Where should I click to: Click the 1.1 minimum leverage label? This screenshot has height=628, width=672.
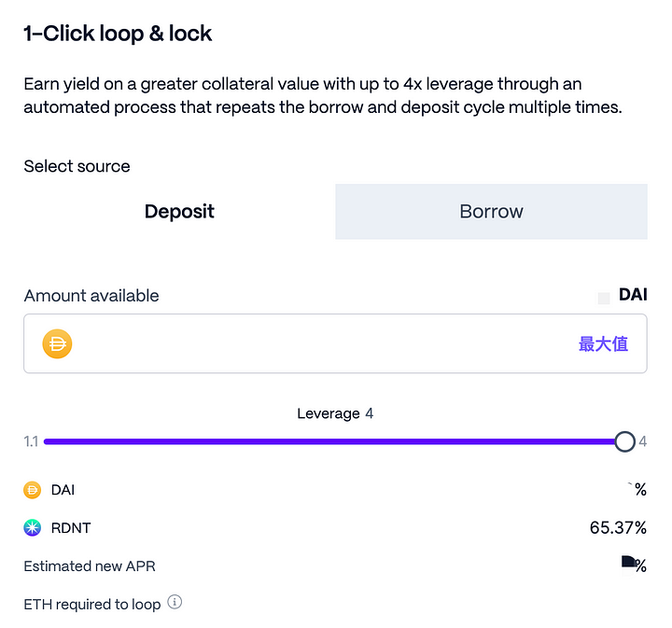pyautogui.click(x=31, y=441)
